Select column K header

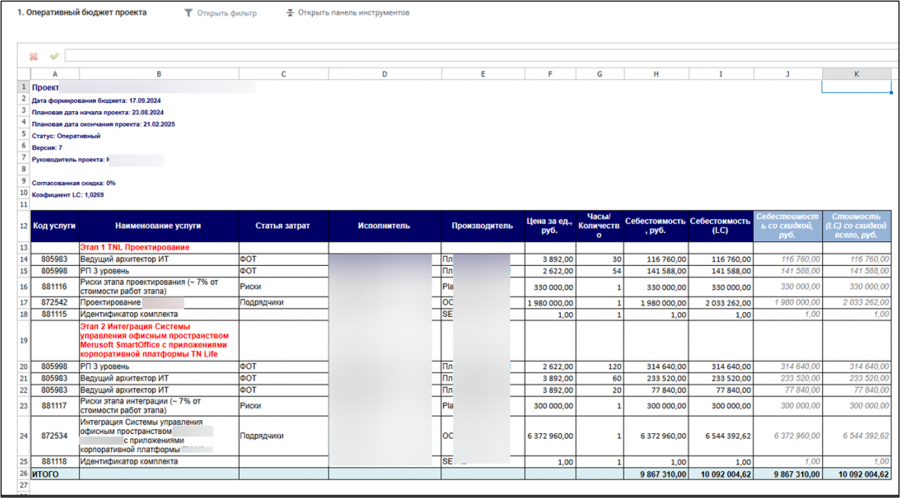tap(856, 74)
